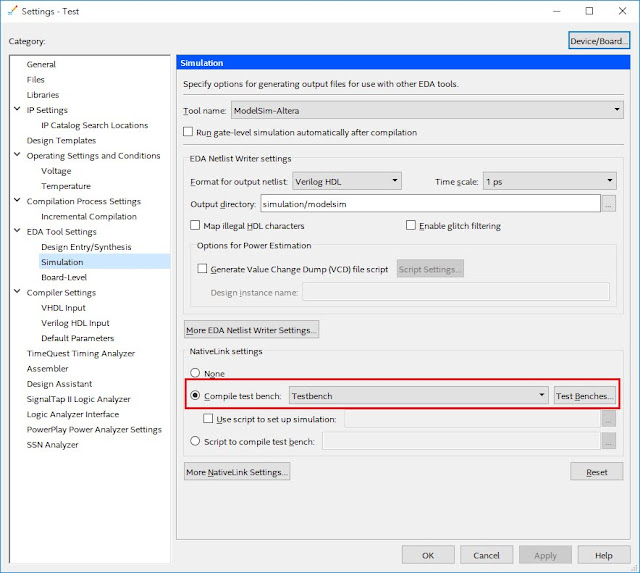Open IP Catalog Search Locations
This screenshot has height=573, width=640.
(x=94, y=125)
